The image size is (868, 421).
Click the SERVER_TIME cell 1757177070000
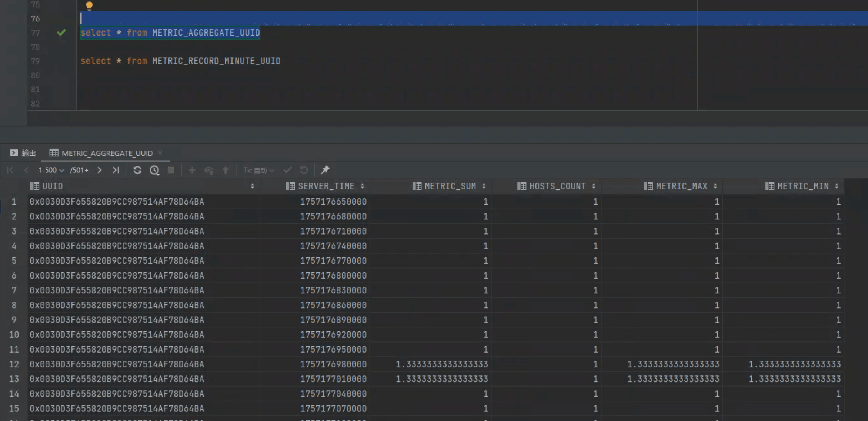315,409
